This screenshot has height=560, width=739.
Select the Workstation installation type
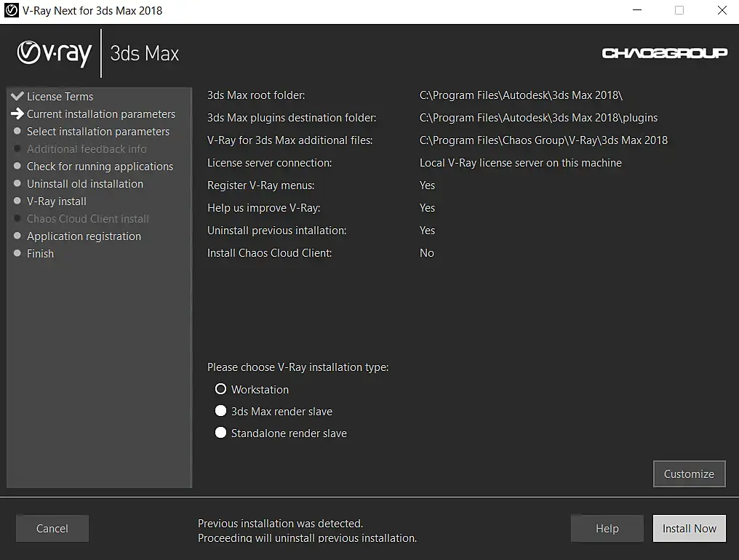(x=221, y=389)
